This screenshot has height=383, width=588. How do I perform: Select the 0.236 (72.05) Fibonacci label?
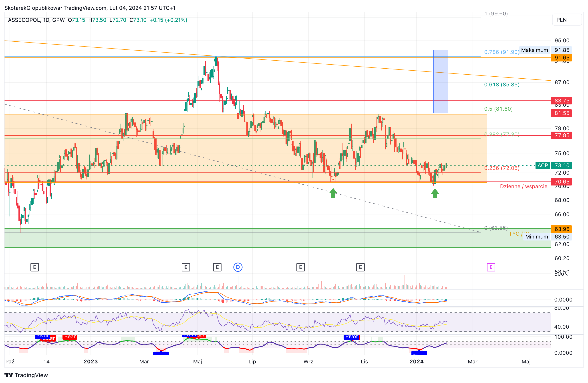pos(501,168)
